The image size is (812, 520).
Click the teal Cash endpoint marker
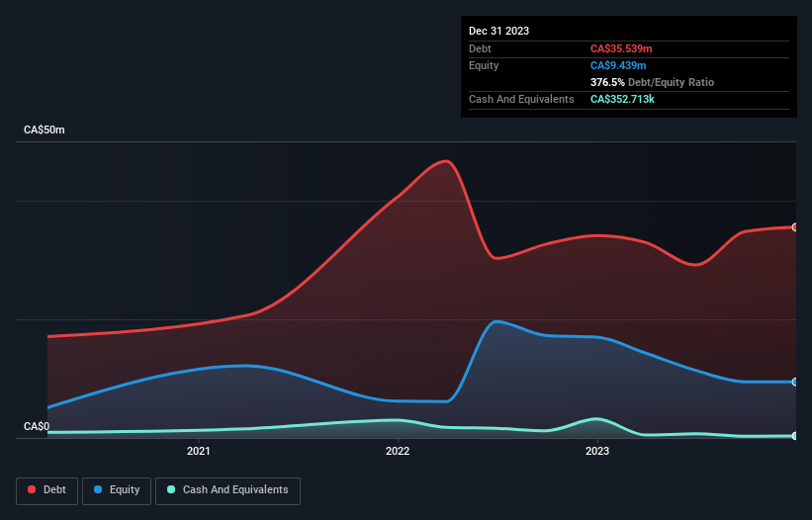coord(795,436)
